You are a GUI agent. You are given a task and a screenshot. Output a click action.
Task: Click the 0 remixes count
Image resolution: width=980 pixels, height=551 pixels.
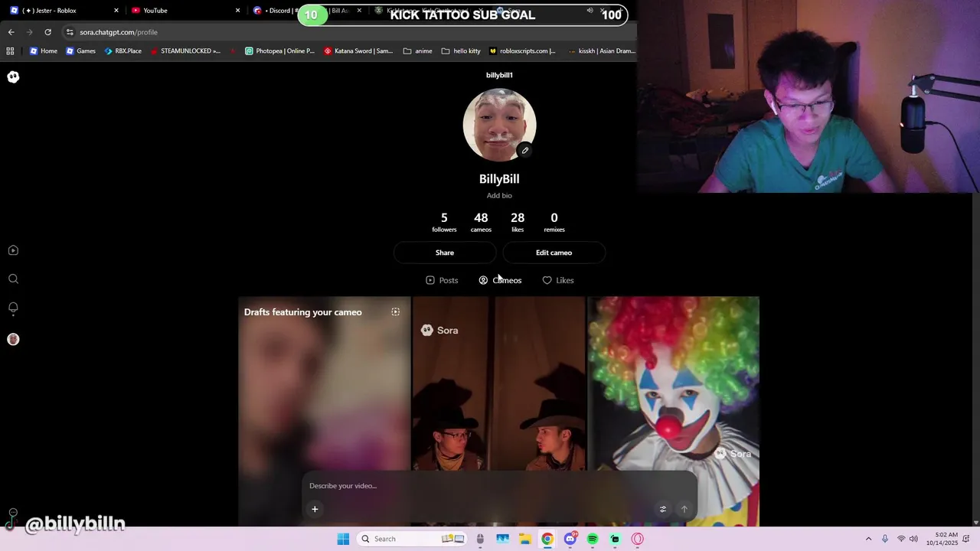tap(554, 222)
